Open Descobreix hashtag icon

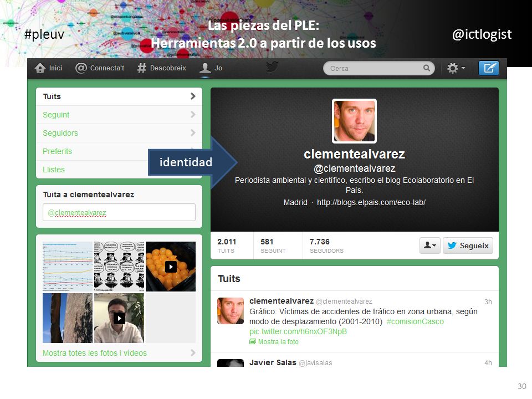[x=141, y=68]
